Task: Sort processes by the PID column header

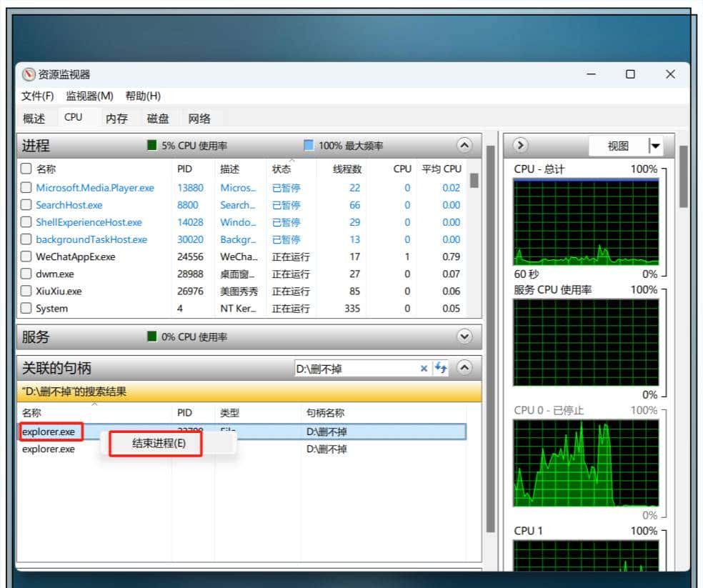Action: [x=184, y=169]
